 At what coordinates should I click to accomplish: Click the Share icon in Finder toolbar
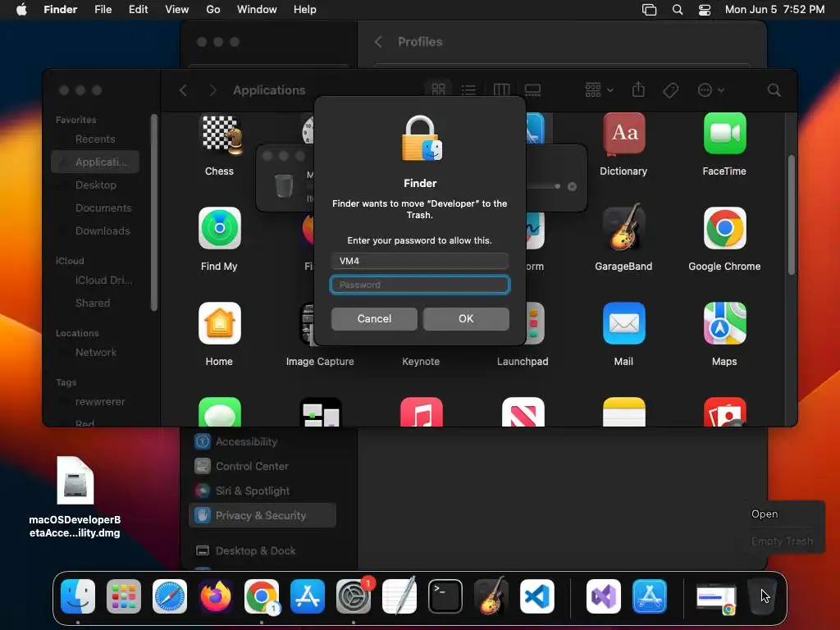click(x=638, y=89)
